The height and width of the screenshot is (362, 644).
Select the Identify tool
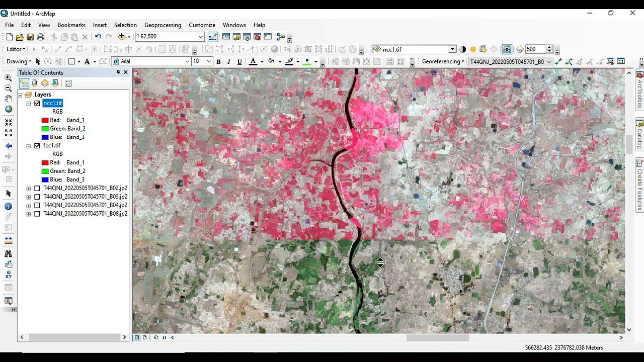point(8,206)
